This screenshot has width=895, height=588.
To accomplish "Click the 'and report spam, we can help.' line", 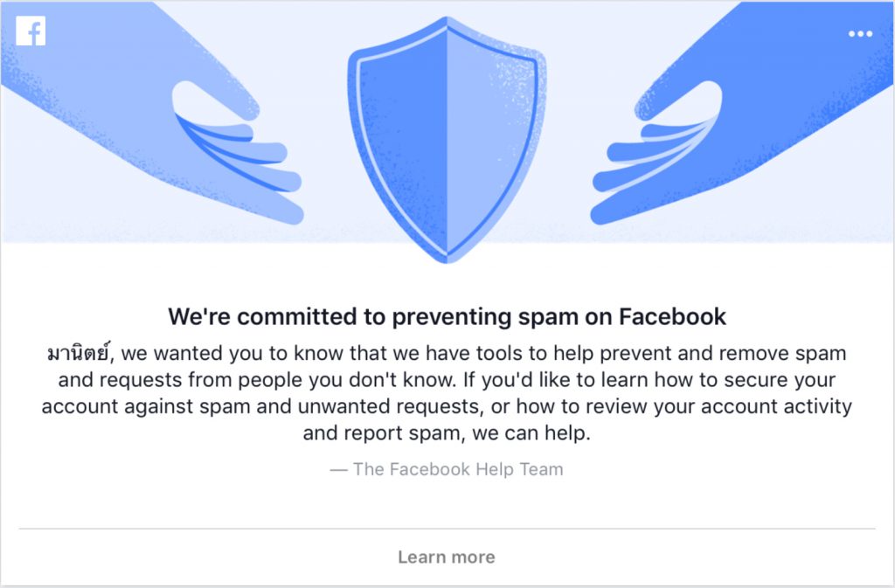I will click(x=447, y=433).
